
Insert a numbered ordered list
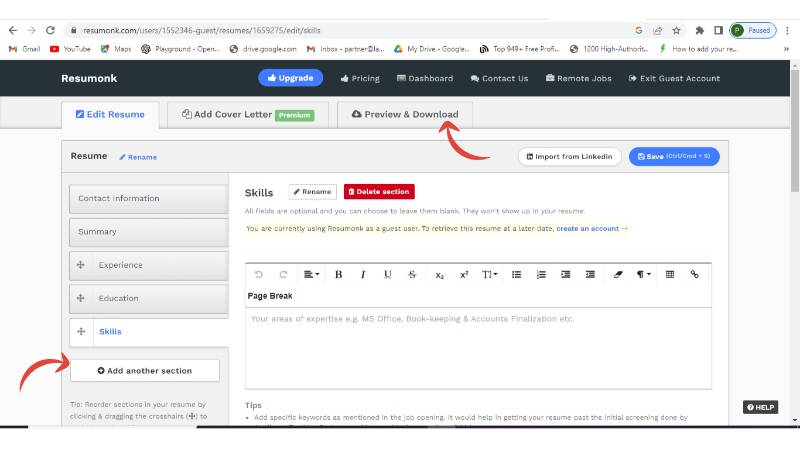tap(541, 274)
